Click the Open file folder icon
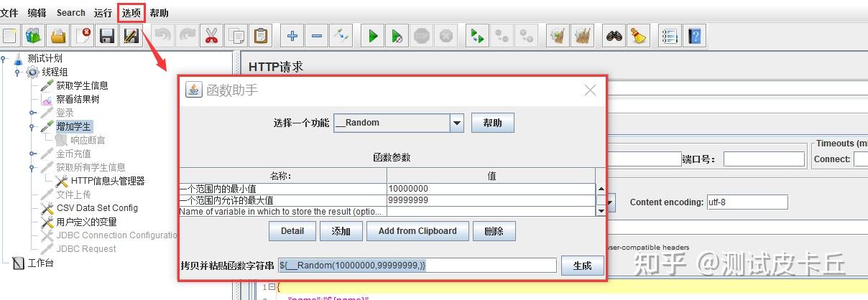The height and width of the screenshot is (300, 868). tap(58, 35)
